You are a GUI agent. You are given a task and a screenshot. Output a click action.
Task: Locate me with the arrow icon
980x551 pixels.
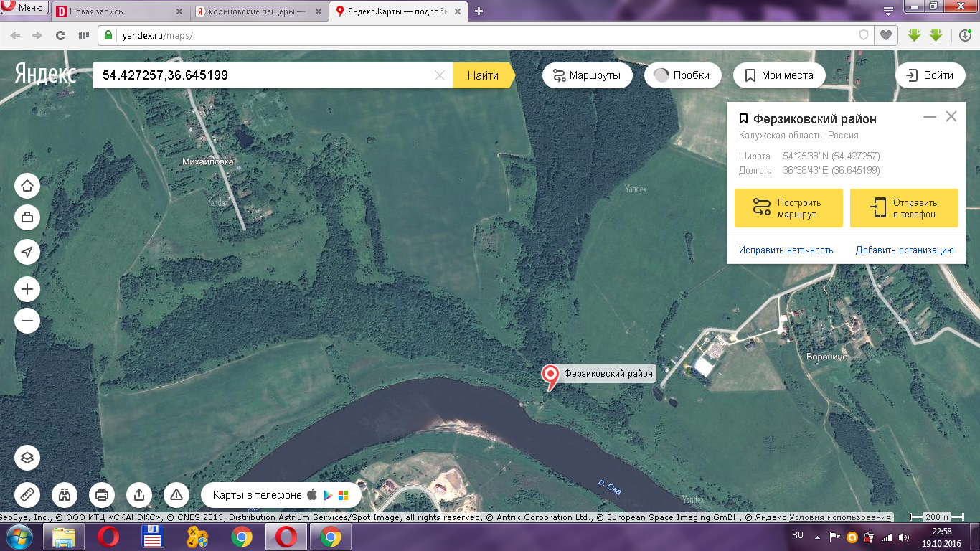tap(27, 252)
